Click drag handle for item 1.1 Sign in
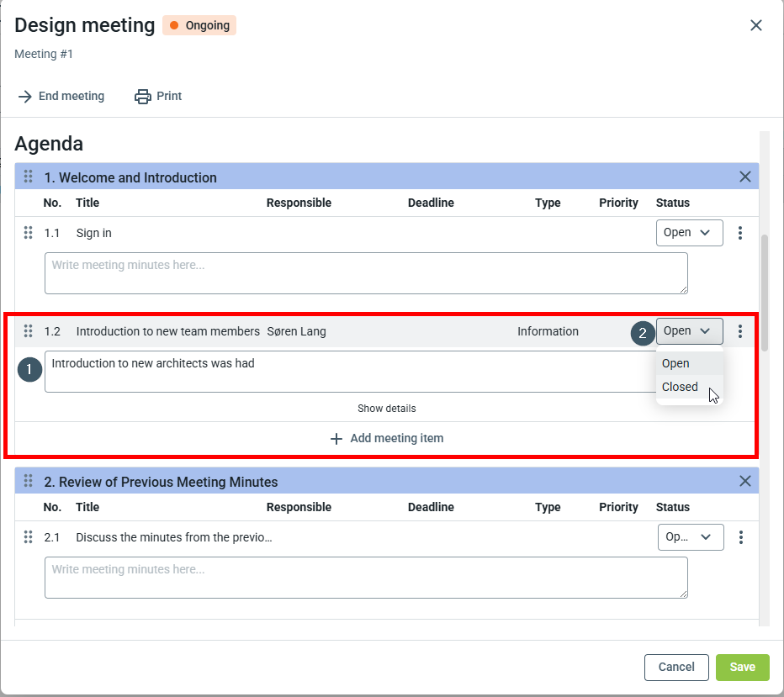 click(x=28, y=233)
